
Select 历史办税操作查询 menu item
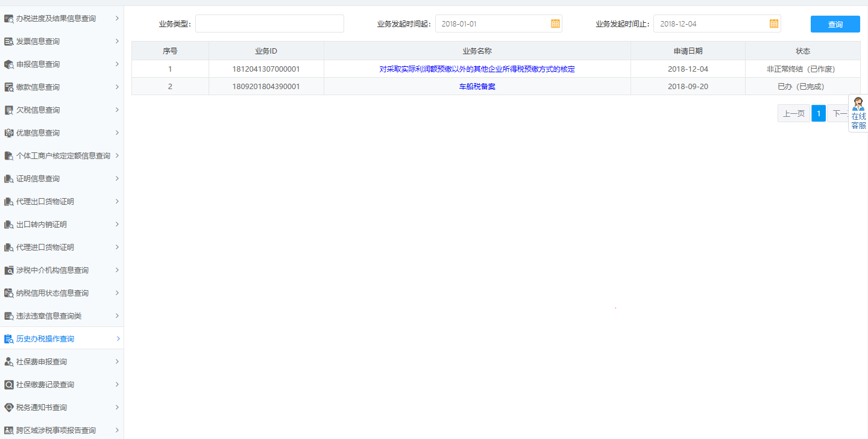tap(45, 339)
